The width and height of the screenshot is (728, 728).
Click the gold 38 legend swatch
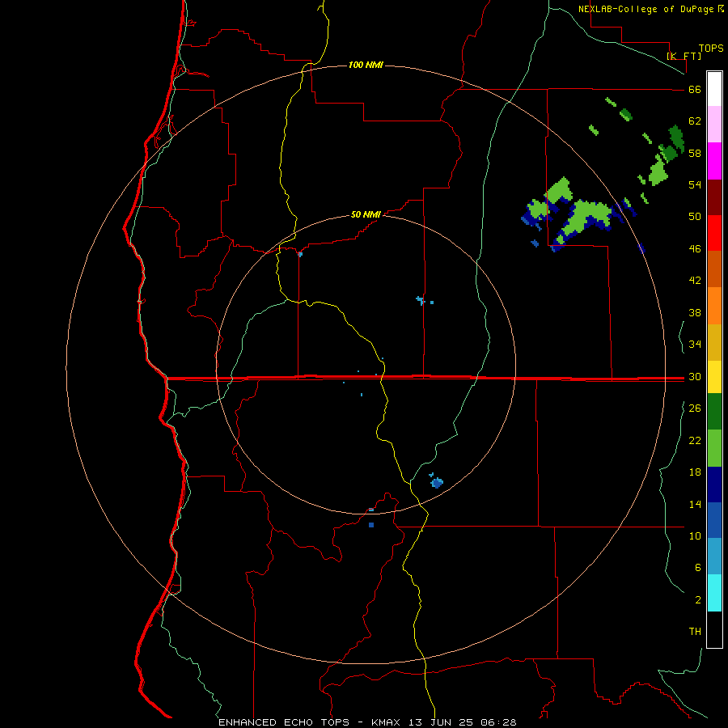click(714, 342)
